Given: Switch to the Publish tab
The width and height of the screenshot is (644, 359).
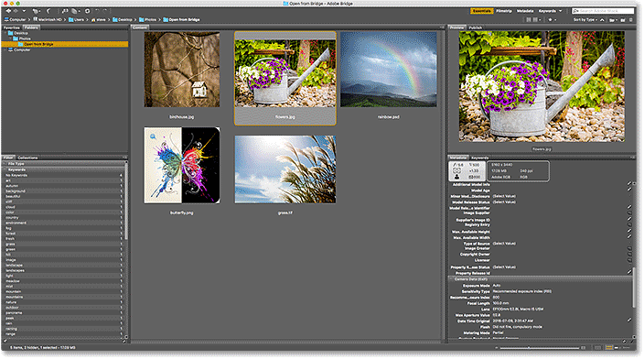Looking at the screenshot, I should pyautogui.click(x=475, y=27).
